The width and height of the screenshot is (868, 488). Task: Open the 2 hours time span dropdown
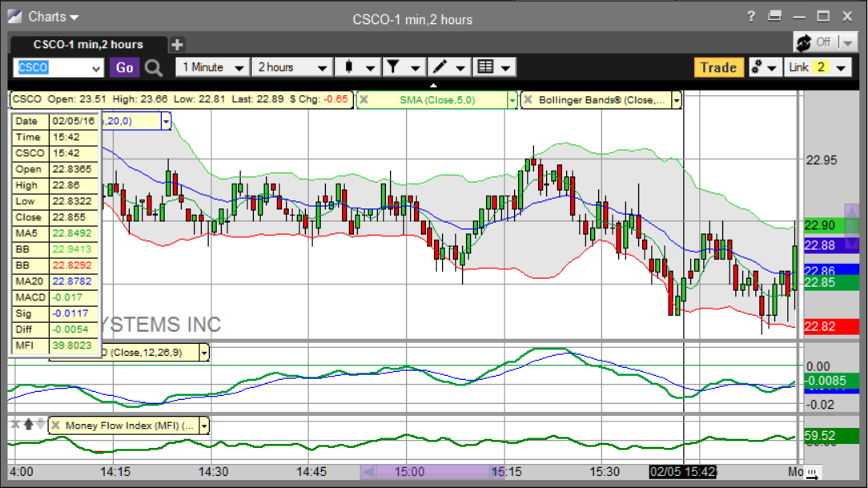[291, 67]
